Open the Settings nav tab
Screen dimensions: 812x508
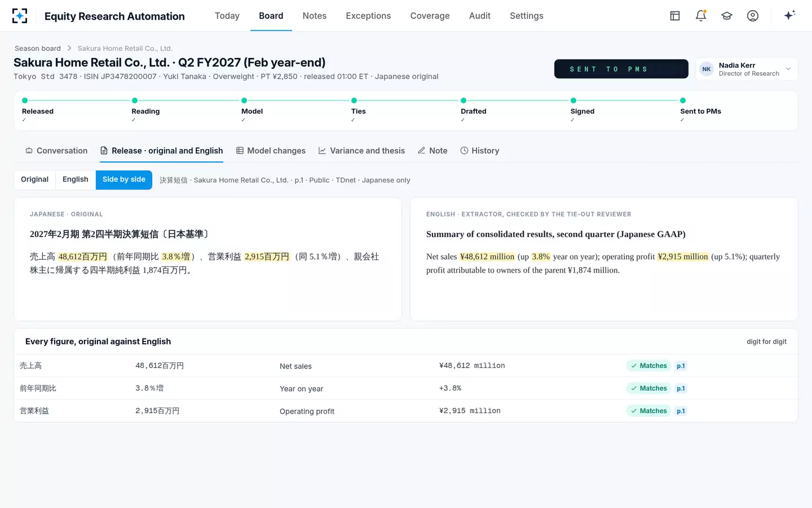(x=527, y=16)
